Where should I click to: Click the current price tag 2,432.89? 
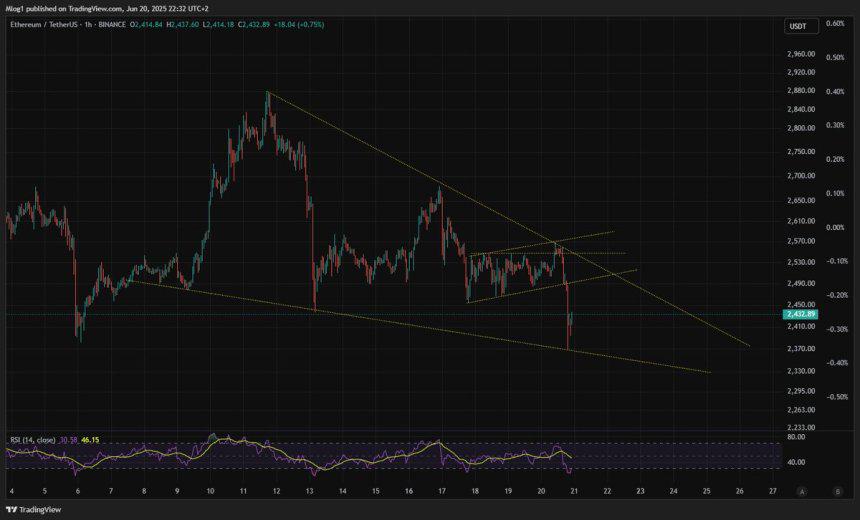(801, 314)
